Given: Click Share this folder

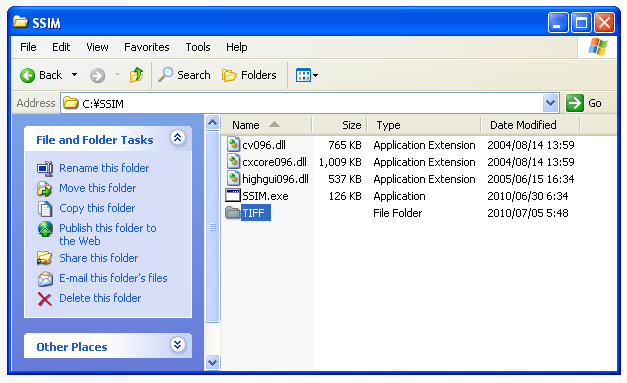Looking at the screenshot, I should point(99,258).
